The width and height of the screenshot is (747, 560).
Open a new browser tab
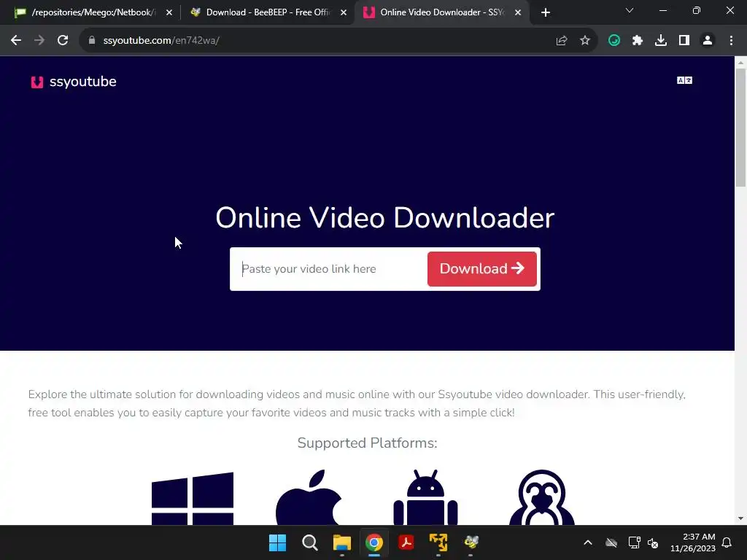(546, 13)
